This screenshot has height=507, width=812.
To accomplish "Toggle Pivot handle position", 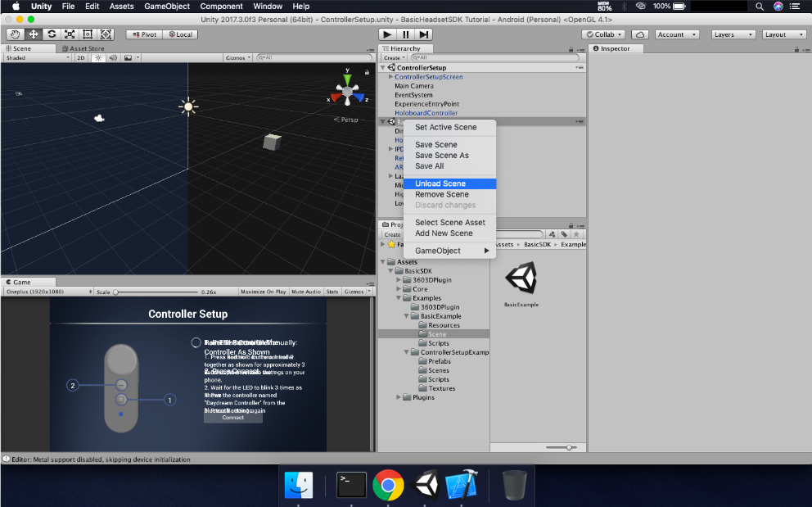I will coord(145,34).
